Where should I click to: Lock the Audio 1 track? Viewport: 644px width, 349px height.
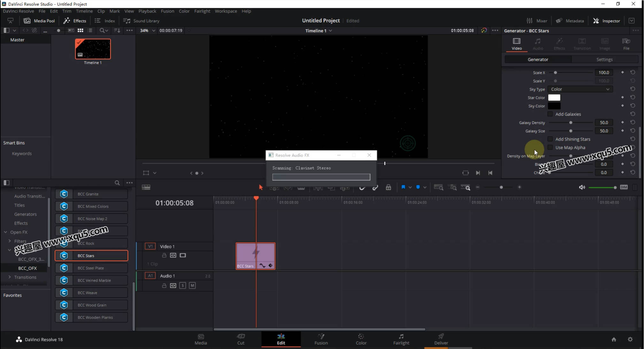pos(164,286)
